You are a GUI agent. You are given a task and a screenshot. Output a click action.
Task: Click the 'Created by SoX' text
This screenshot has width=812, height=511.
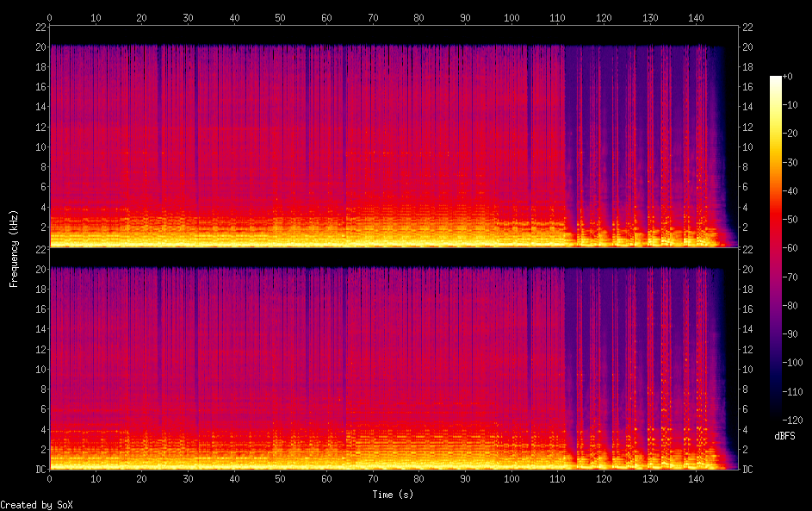click(x=36, y=505)
